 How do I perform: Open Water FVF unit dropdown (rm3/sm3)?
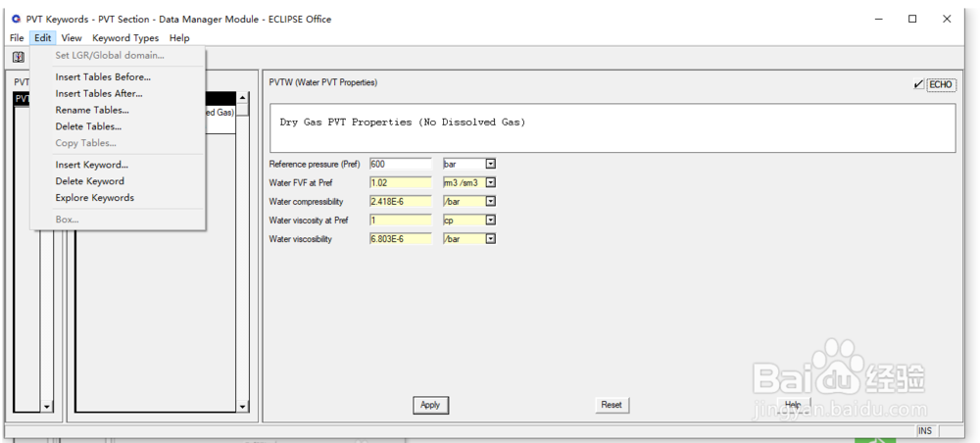click(491, 182)
